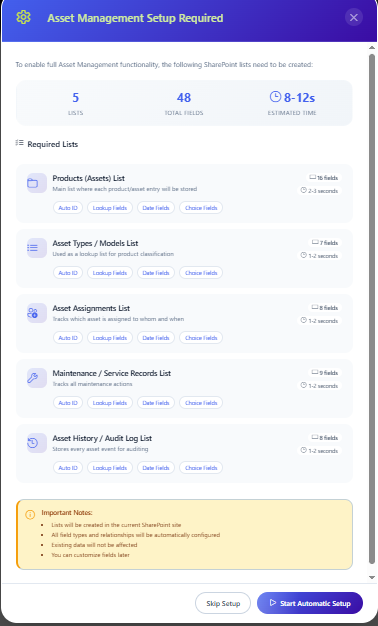
Task: Click the fields icon next to 7 fields
Action: pos(315,242)
